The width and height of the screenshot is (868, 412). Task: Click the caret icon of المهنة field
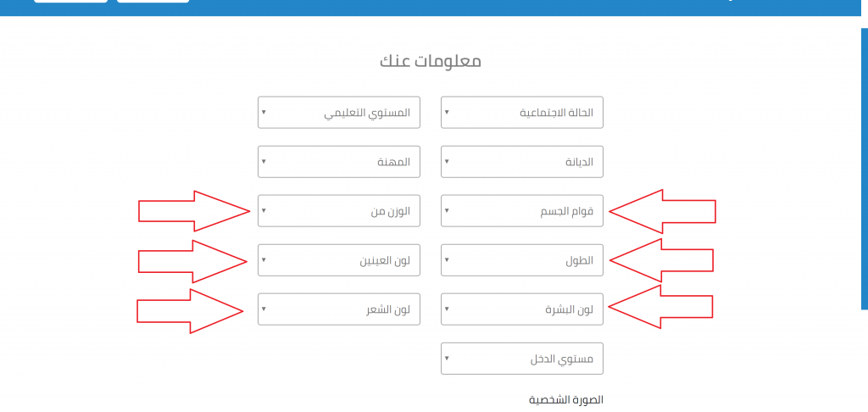click(x=264, y=161)
